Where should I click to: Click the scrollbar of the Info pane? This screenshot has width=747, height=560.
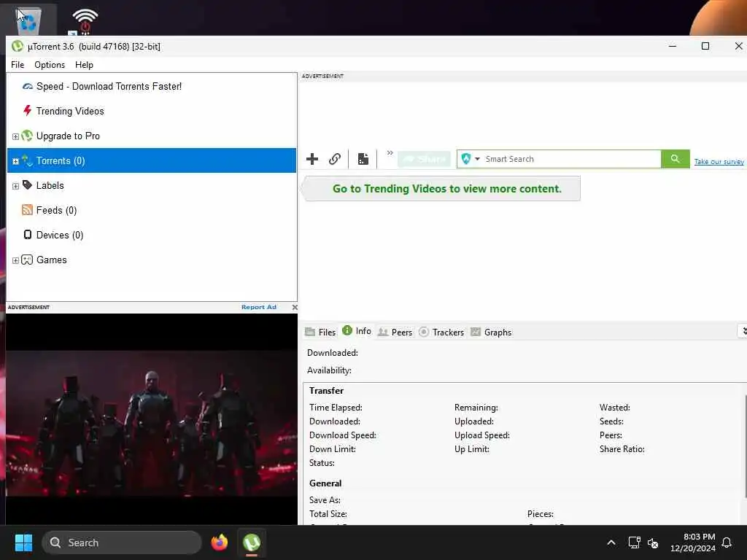746,448
